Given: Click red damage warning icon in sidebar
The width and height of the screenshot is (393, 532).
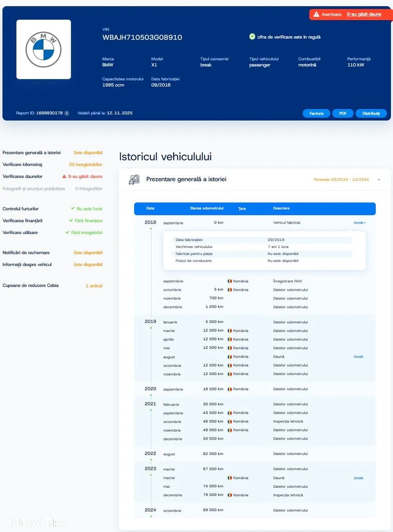Looking at the screenshot, I should pyautogui.click(x=64, y=177).
